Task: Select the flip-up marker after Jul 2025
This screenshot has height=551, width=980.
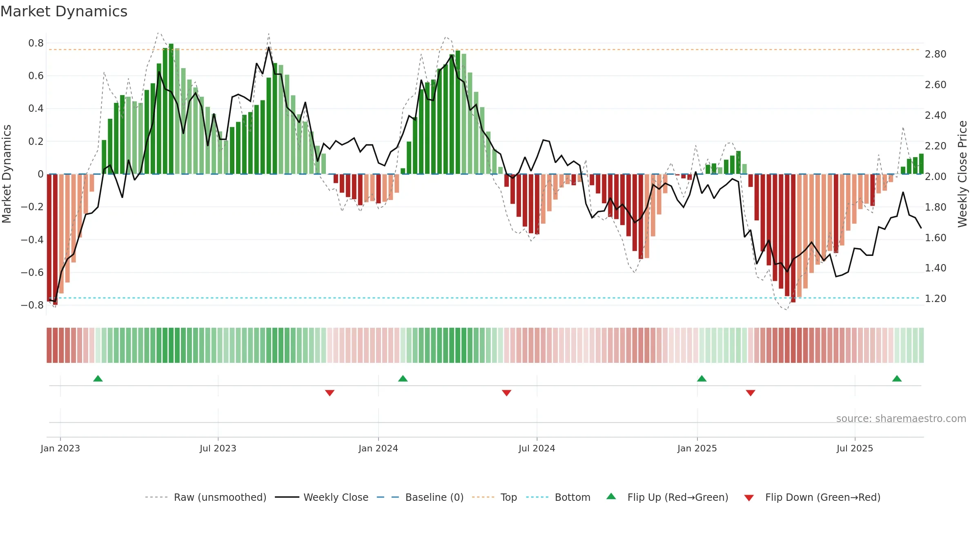Action: (x=897, y=378)
